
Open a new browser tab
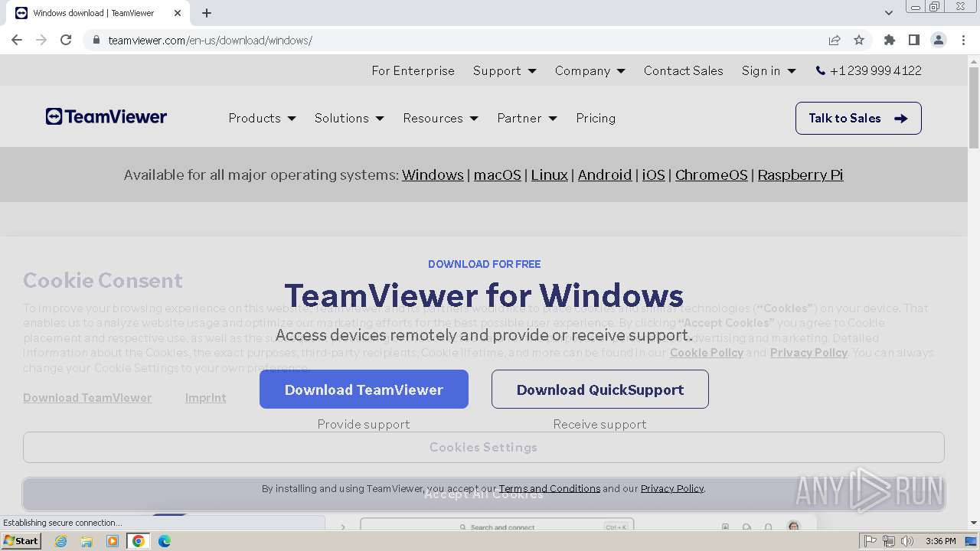[x=207, y=13]
